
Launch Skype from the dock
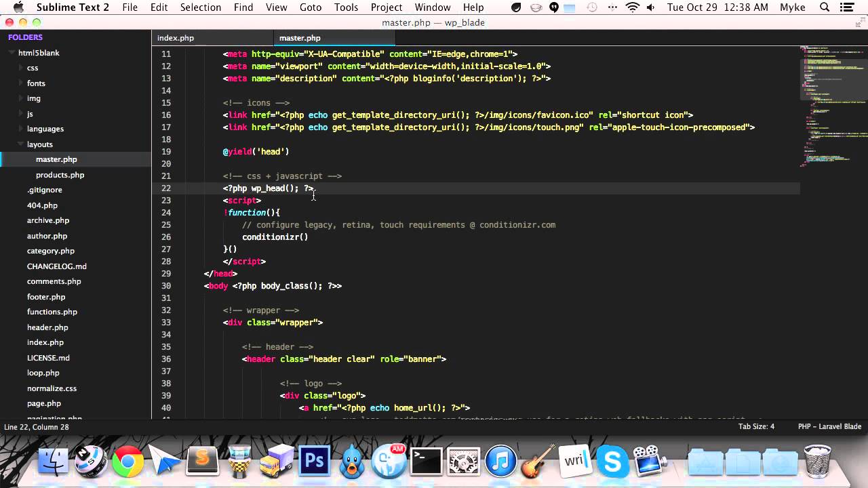[612, 462]
